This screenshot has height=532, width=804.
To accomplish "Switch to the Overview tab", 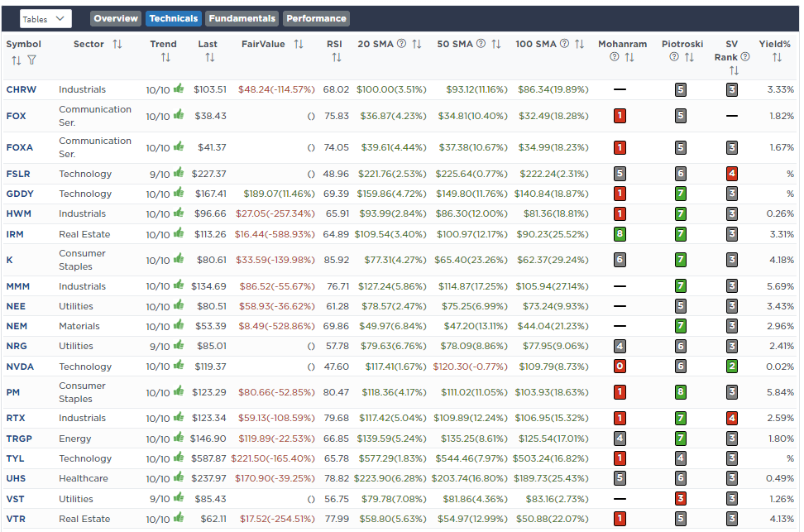I will [116, 18].
